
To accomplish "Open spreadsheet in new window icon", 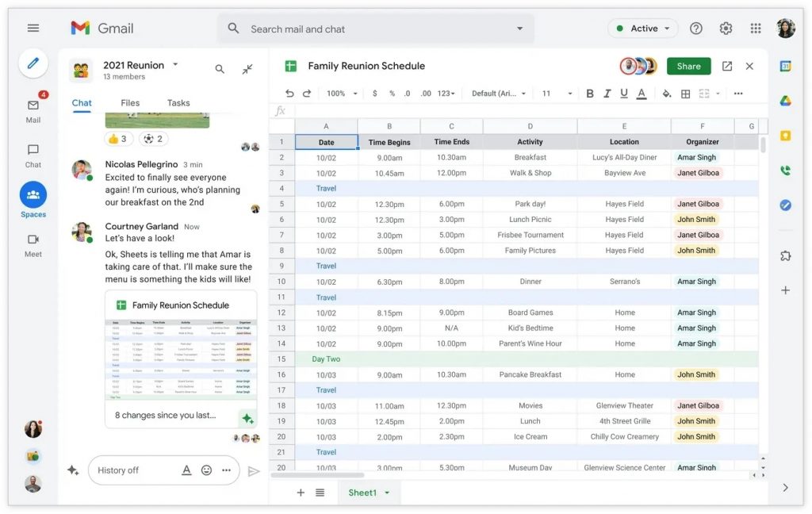I will tap(726, 67).
